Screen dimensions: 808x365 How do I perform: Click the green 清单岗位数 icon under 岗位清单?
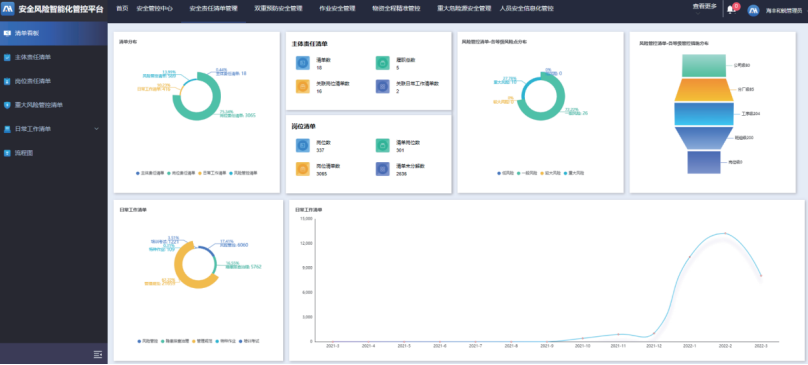tap(382, 145)
